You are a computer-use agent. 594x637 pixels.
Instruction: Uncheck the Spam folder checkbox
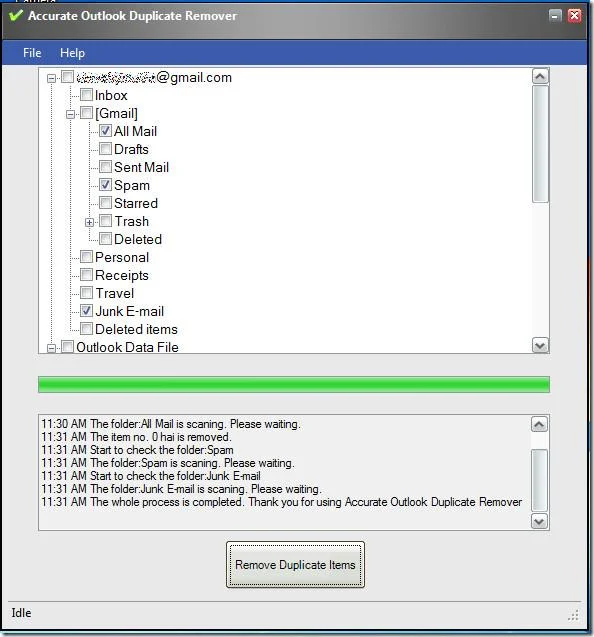point(105,184)
